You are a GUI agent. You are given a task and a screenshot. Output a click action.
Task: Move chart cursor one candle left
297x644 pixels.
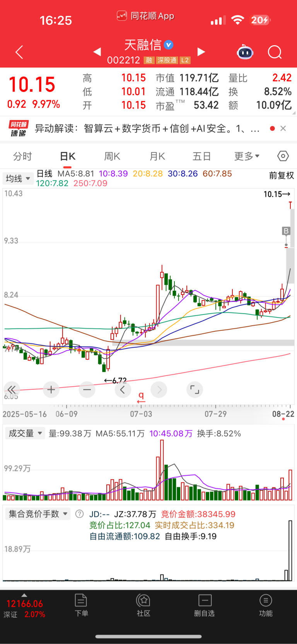(x=123, y=389)
